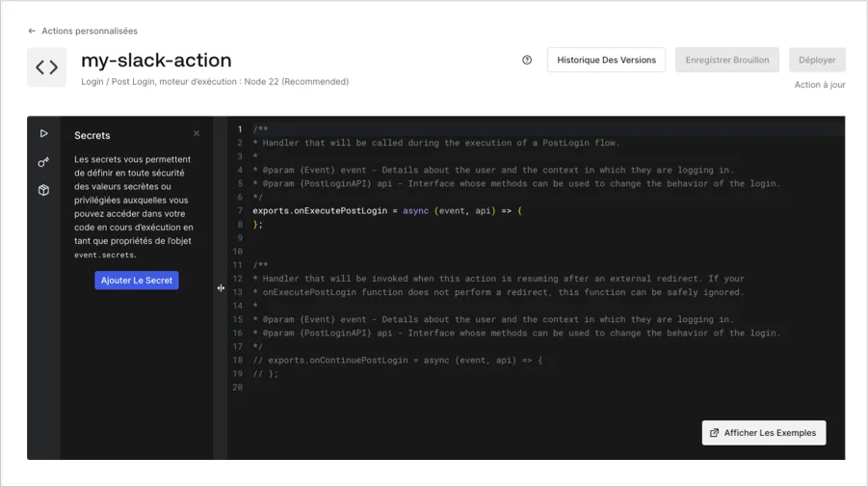Screen dimensions: 868x487
Task: Click the panel resize handle icon
Action: click(221, 288)
